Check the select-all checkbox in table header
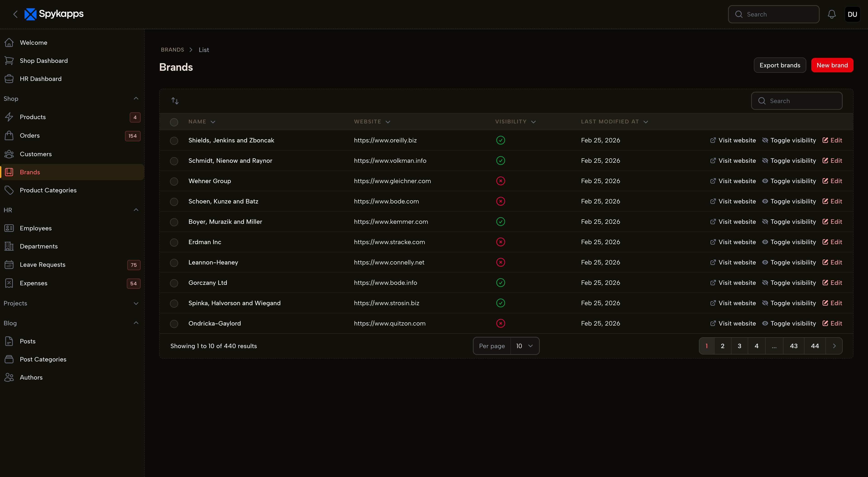Screen dimensions: 868x477 [174, 122]
